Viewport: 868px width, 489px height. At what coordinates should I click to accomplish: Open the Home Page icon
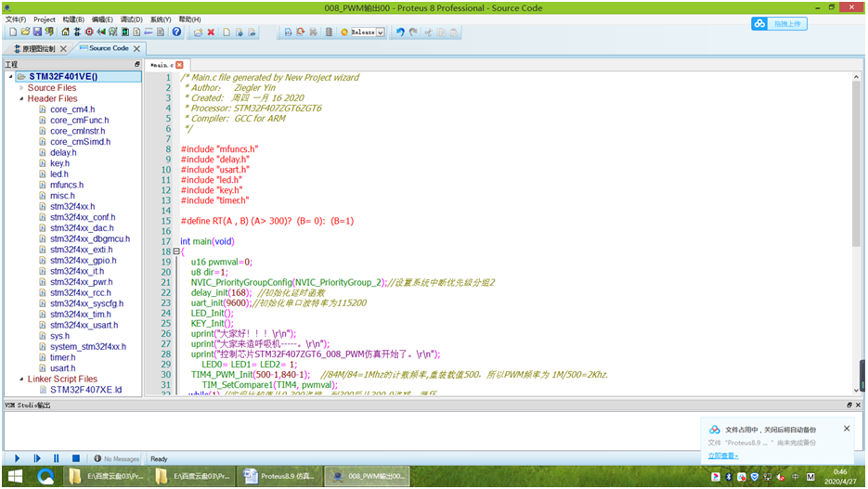[x=65, y=32]
